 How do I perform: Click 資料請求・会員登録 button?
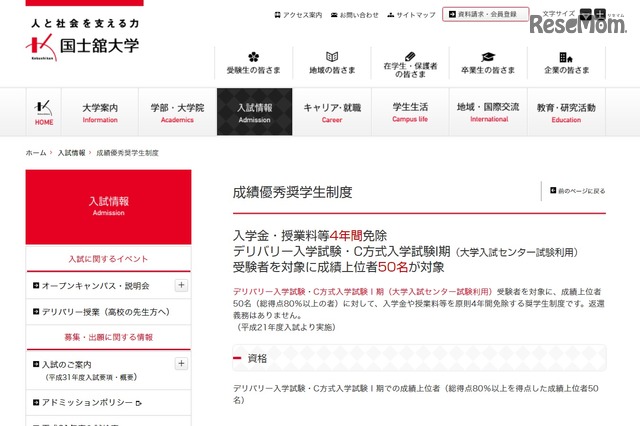point(486,16)
